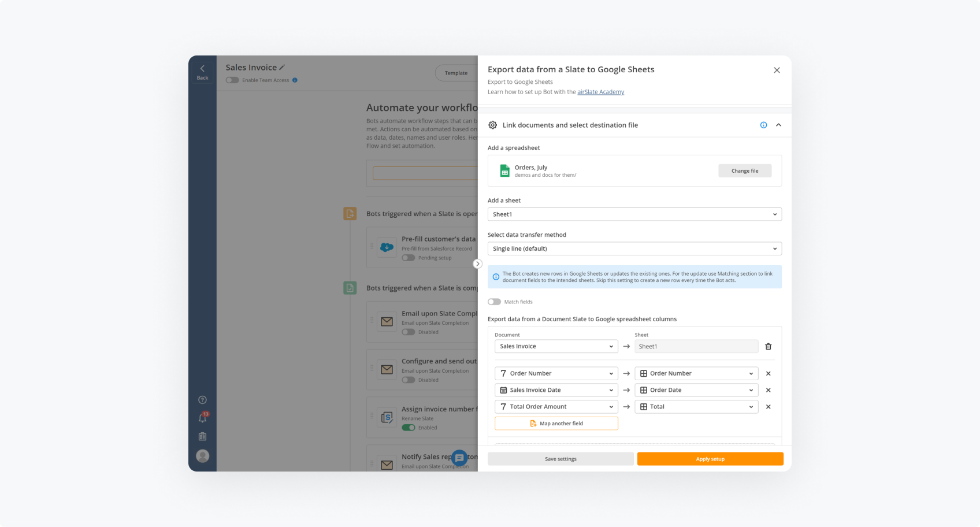Disable the Assign invoice number bot toggle
The width and height of the screenshot is (980, 527).
coord(409,428)
